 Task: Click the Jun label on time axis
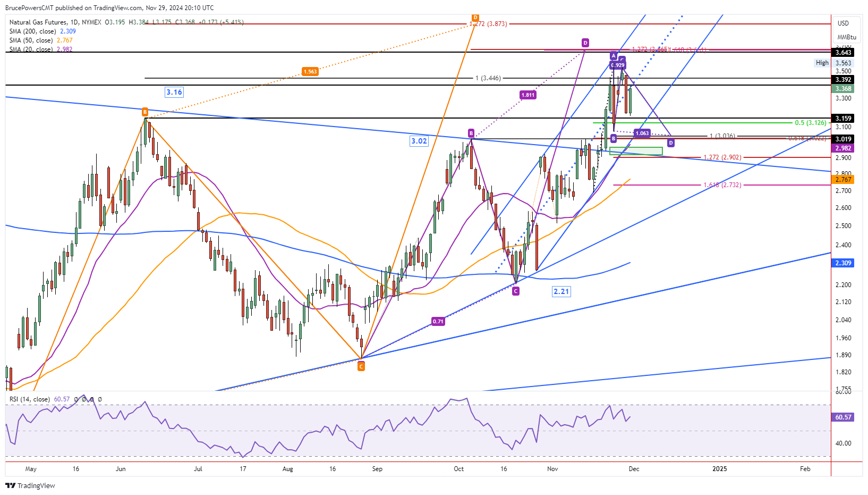coord(121,469)
